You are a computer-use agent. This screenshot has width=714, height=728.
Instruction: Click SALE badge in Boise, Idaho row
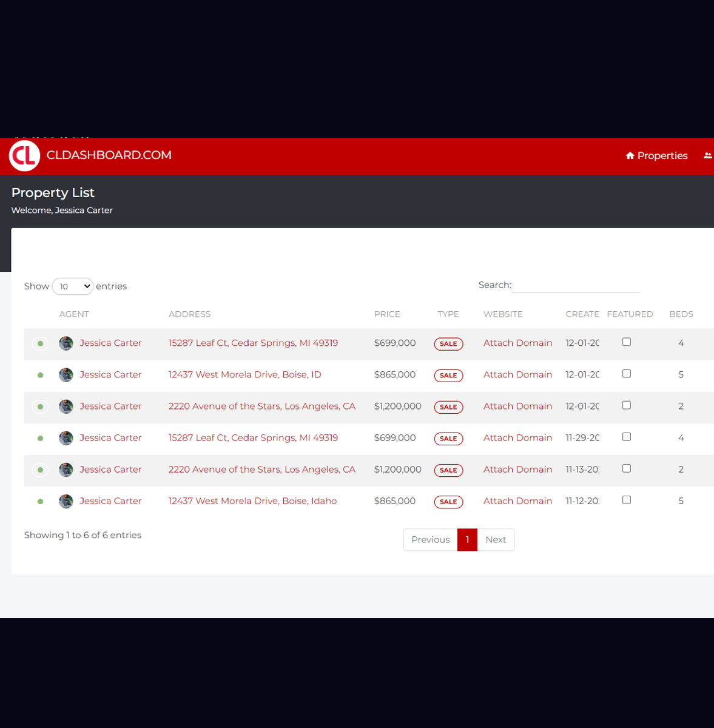click(x=448, y=502)
